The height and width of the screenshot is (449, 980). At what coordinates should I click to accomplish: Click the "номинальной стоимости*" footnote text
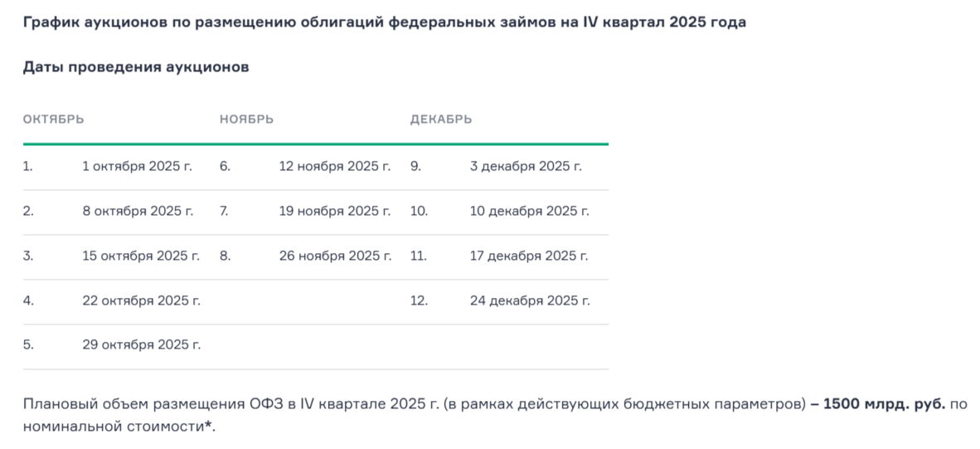point(119,427)
